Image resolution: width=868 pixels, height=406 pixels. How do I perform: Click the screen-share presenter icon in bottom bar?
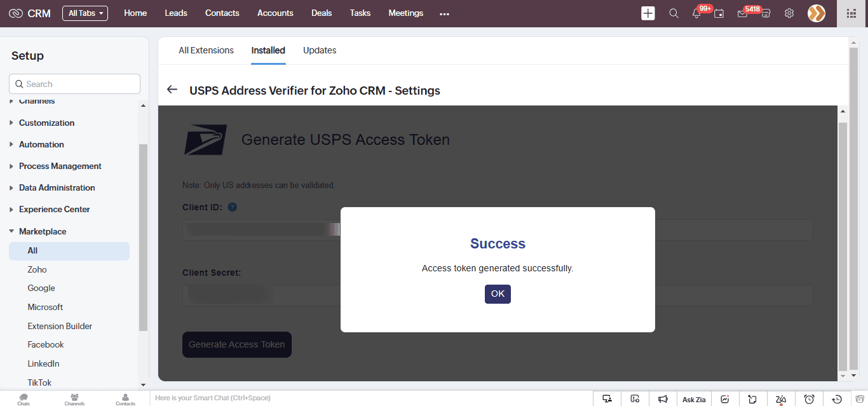point(607,399)
